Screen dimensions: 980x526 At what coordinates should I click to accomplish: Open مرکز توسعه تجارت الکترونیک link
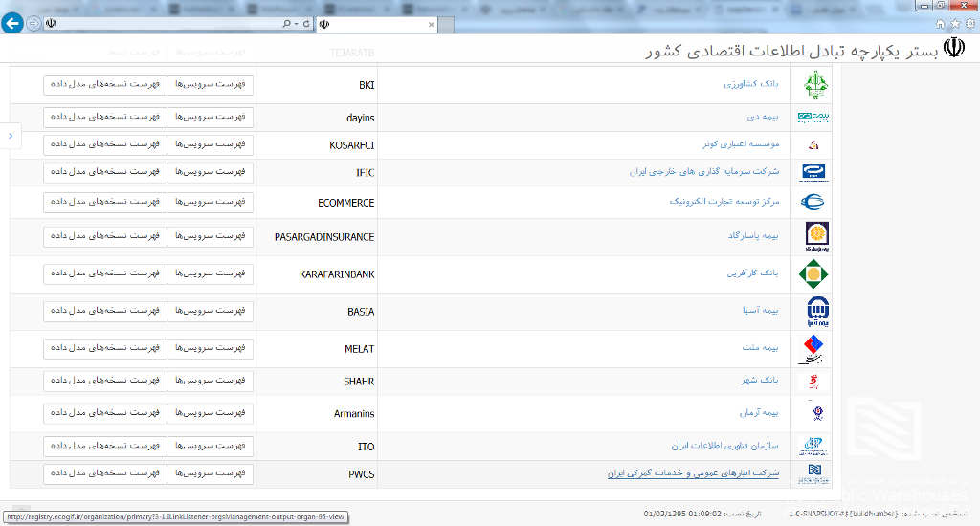tap(724, 201)
